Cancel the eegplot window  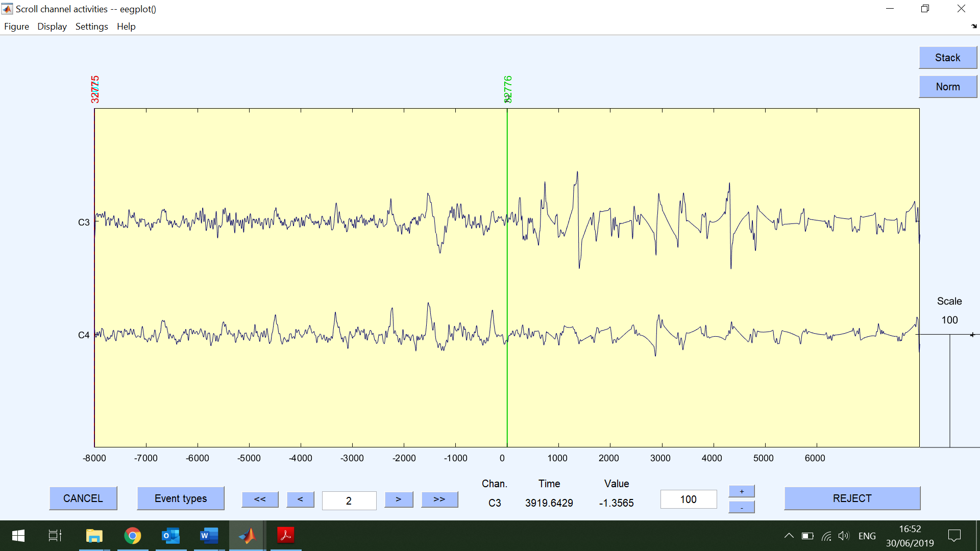(83, 498)
